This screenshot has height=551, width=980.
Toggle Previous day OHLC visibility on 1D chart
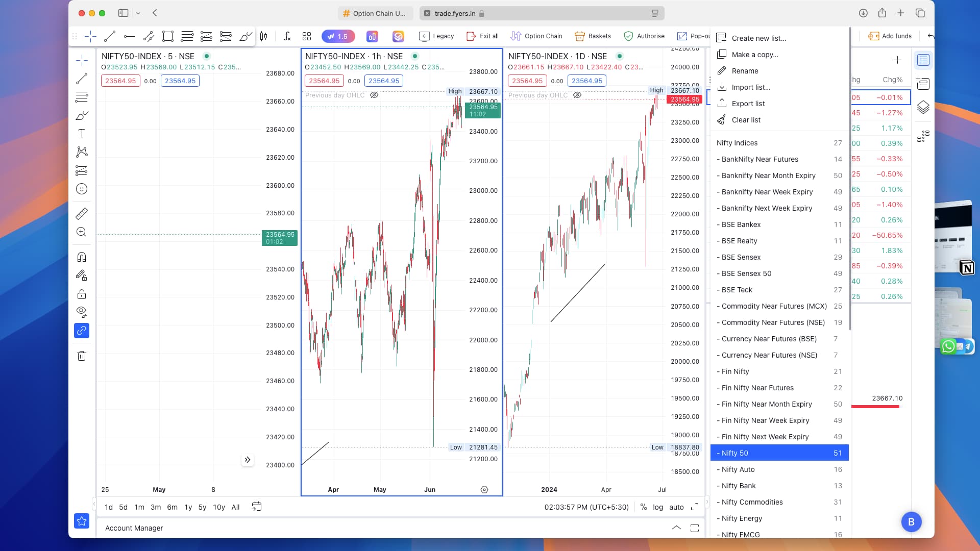tap(577, 95)
